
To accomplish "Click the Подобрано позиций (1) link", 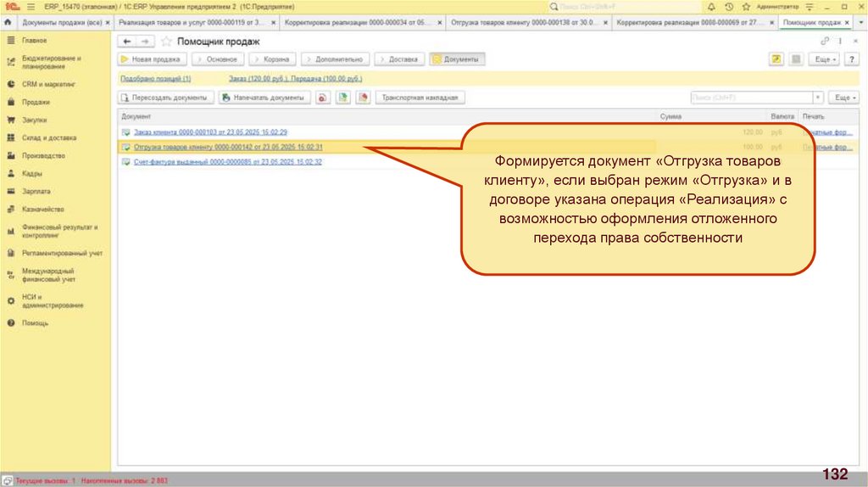I will click(156, 79).
